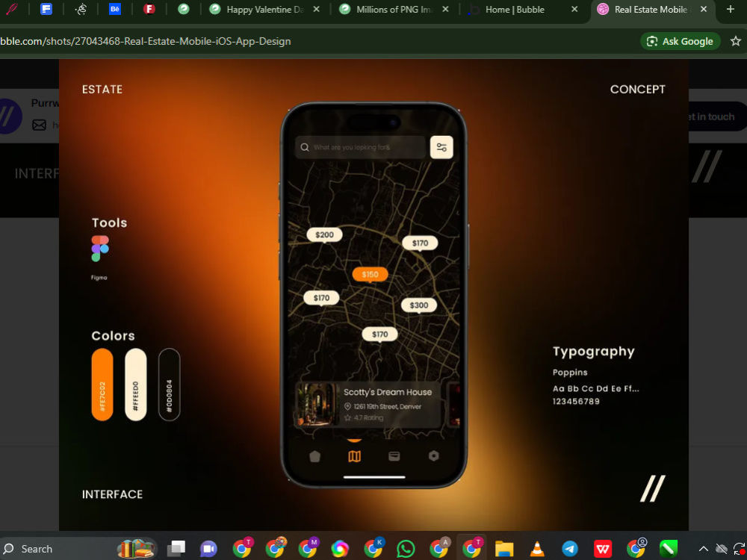Click the mail envelope icon in page header
The image size is (747, 560).
[x=39, y=125]
